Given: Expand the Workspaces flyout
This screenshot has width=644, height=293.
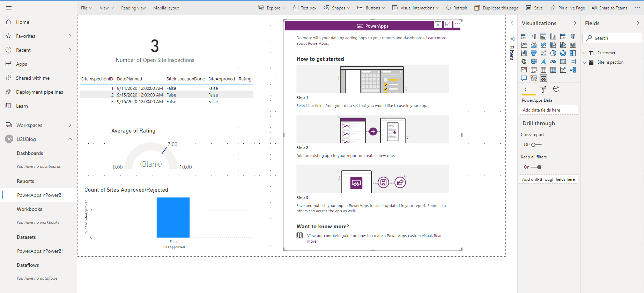Looking at the screenshot, I should click(x=70, y=125).
